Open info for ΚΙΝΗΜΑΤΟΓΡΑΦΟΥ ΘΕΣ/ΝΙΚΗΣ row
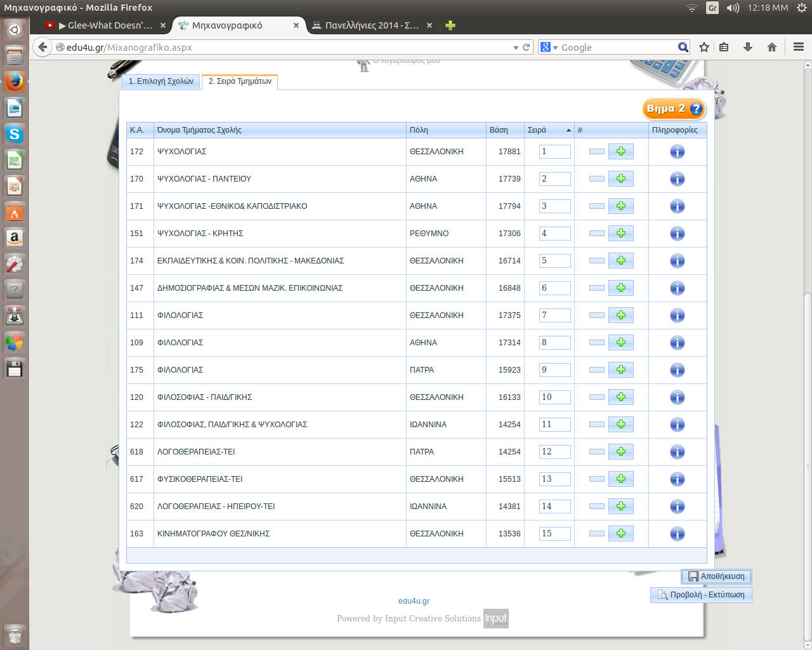This screenshot has width=812, height=650. (677, 534)
